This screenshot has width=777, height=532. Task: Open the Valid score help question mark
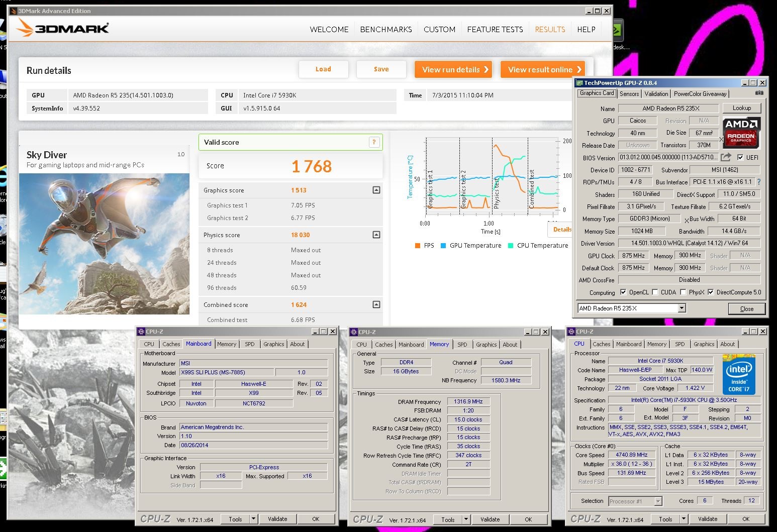374,142
